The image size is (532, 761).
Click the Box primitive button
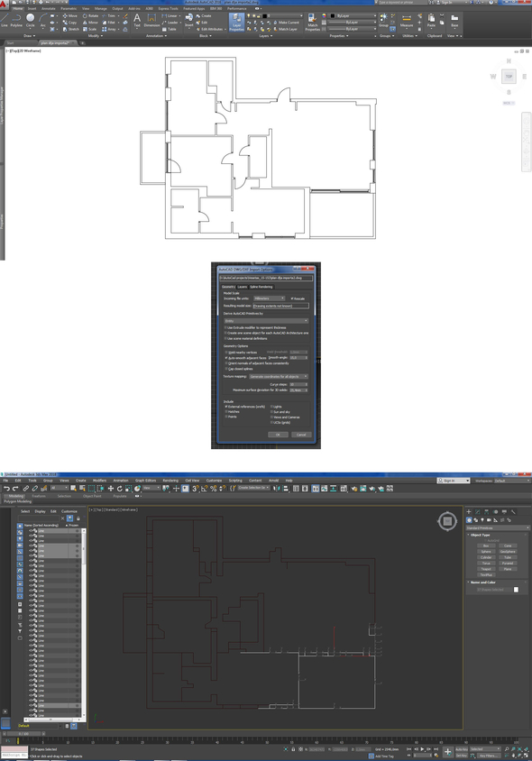[486, 546]
